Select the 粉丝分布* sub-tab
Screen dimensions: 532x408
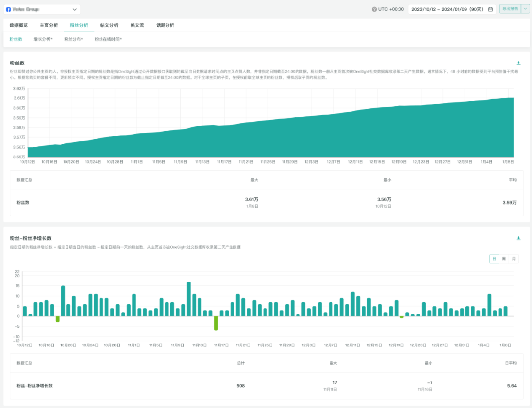(73, 39)
